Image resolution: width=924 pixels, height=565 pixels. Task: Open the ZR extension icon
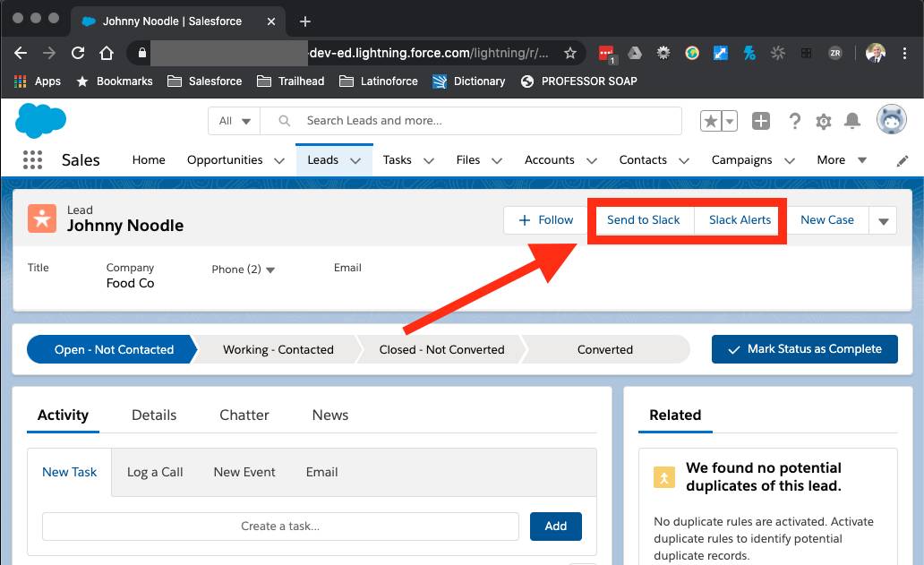pyautogui.click(x=835, y=53)
